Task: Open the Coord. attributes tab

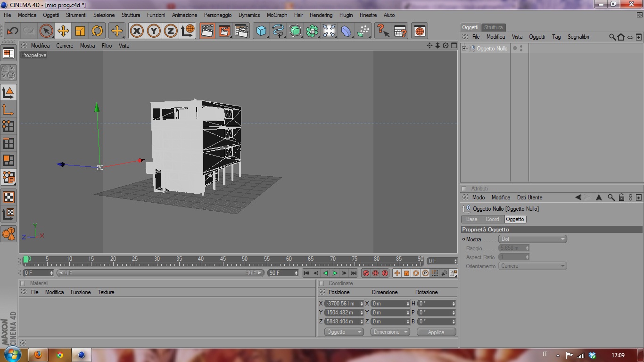Action: 493,219
